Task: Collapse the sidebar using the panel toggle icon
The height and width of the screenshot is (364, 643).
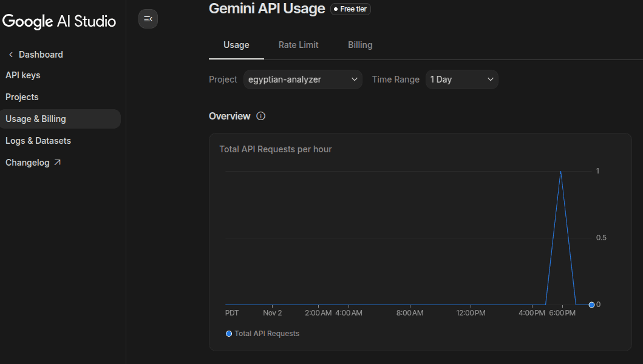Action: coord(148,19)
